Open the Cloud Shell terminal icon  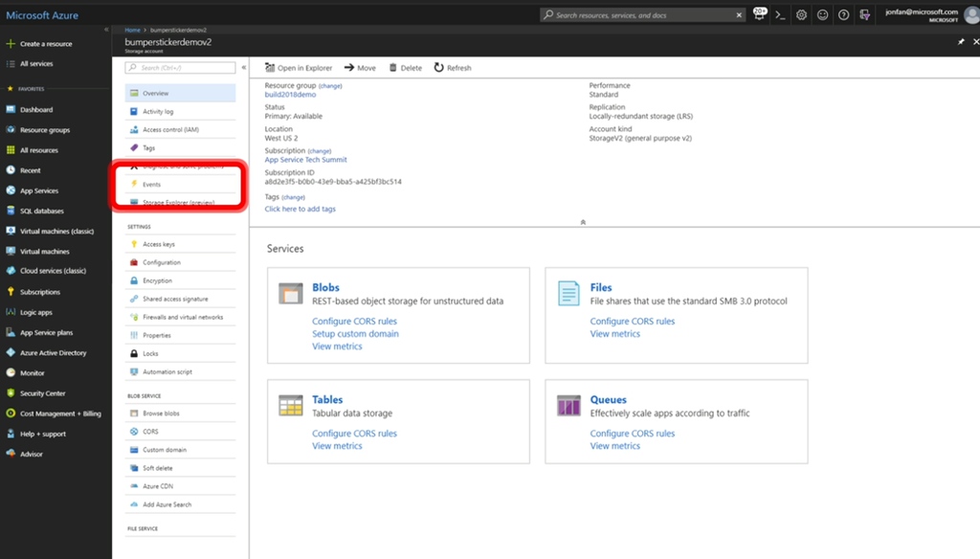pyautogui.click(x=781, y=15)
